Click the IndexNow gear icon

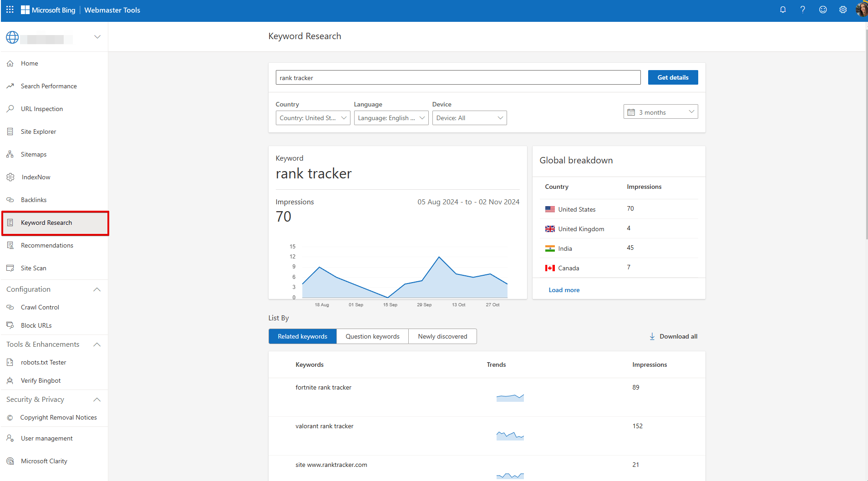pyautogui.click(x=10, y=177)
